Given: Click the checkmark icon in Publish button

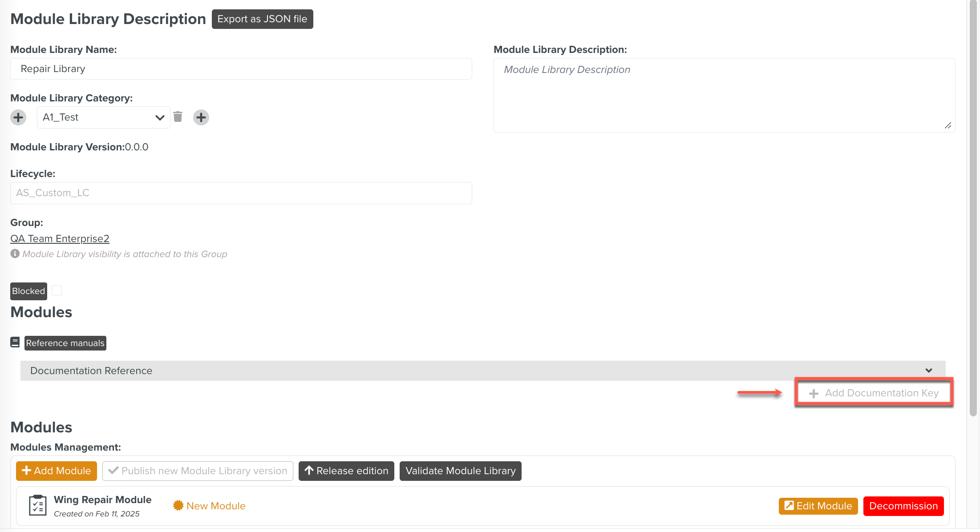Looking at the screenshot, I should 113,471.
